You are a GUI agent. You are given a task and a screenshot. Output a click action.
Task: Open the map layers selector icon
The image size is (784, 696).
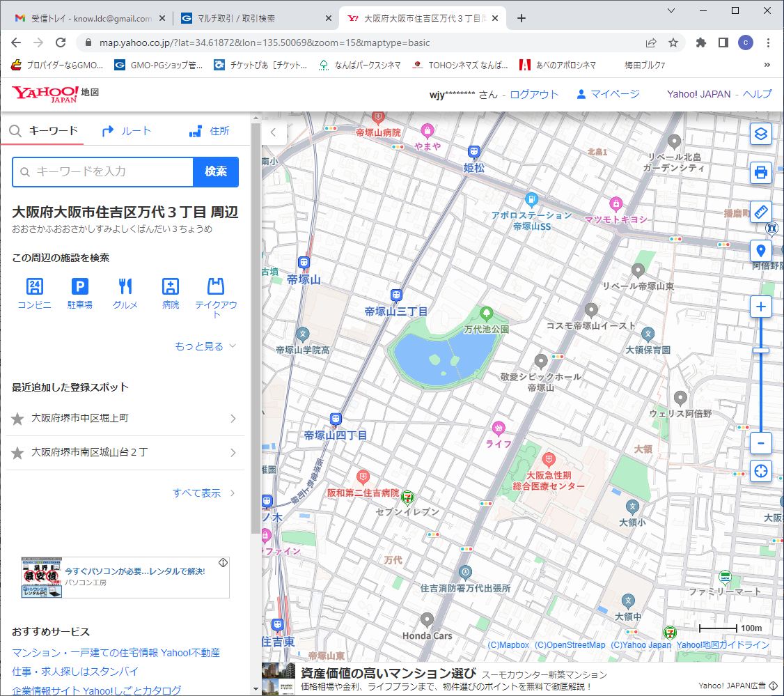tap(761, 133)
